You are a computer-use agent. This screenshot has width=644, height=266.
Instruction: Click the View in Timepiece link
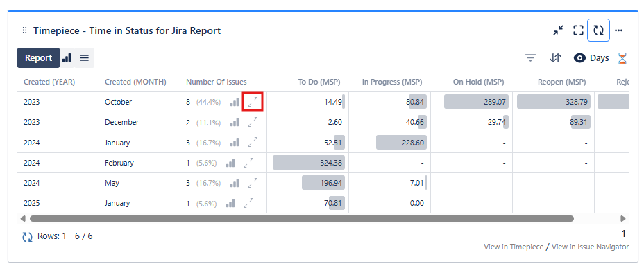(x=514, y=247)
